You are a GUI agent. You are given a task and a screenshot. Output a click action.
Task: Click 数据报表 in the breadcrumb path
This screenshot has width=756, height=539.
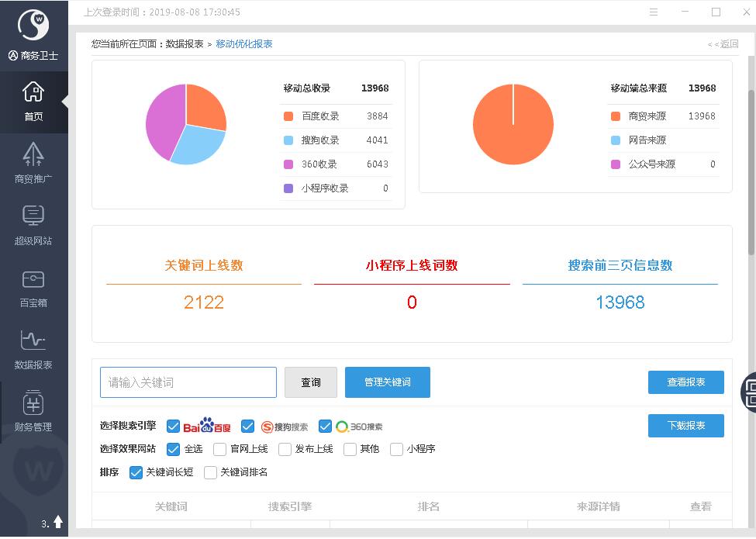click(185, 44)
